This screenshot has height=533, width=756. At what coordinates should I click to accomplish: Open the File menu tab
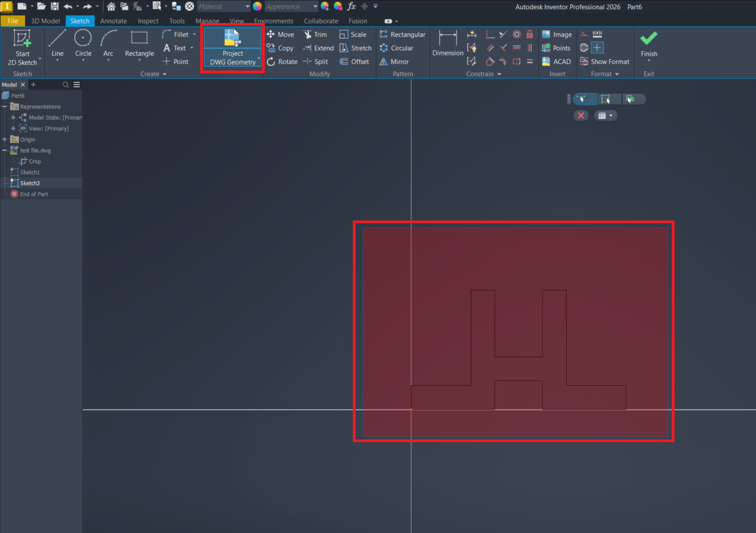click(x=13, y=21)
